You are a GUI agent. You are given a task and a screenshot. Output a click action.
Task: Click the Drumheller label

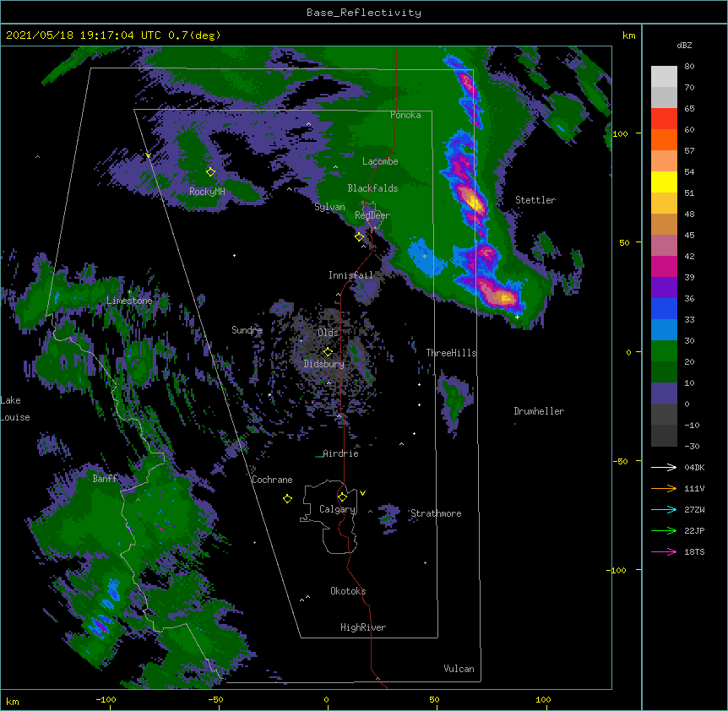[539, 411]
